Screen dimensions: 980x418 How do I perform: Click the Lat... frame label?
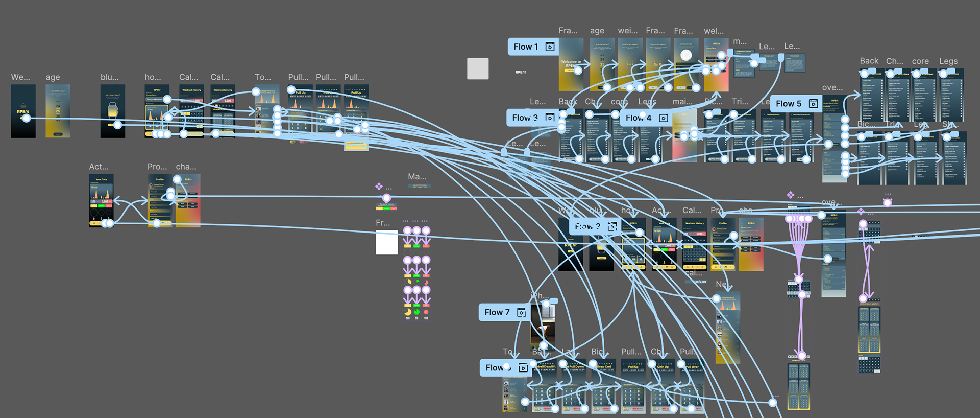coord(571,352)
